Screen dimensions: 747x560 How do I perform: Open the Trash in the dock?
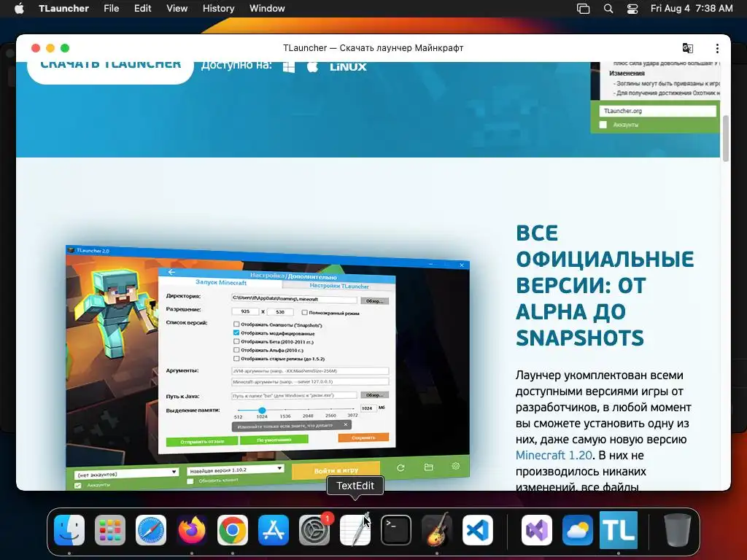point(678,530)
